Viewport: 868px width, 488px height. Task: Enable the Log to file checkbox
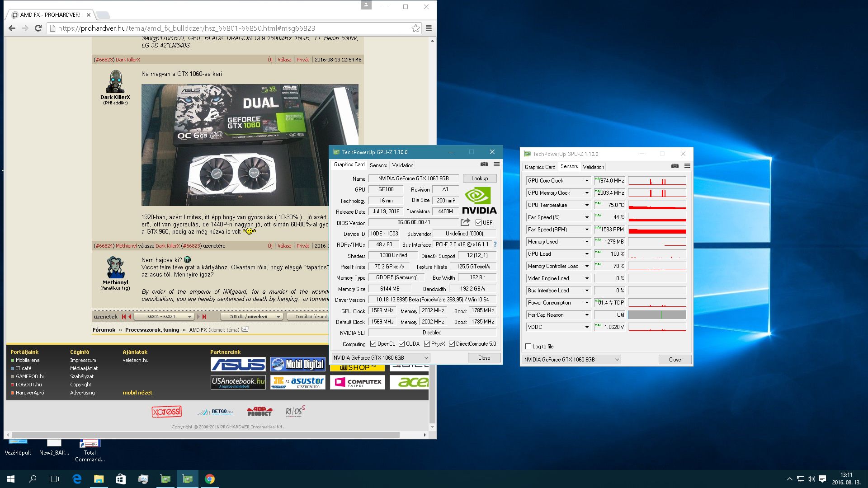coord(528,347)
